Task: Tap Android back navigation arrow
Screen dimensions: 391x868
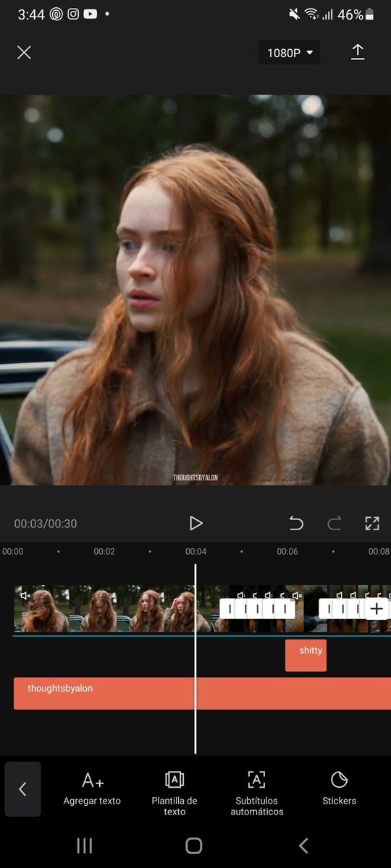Action: tap(303, 846)
